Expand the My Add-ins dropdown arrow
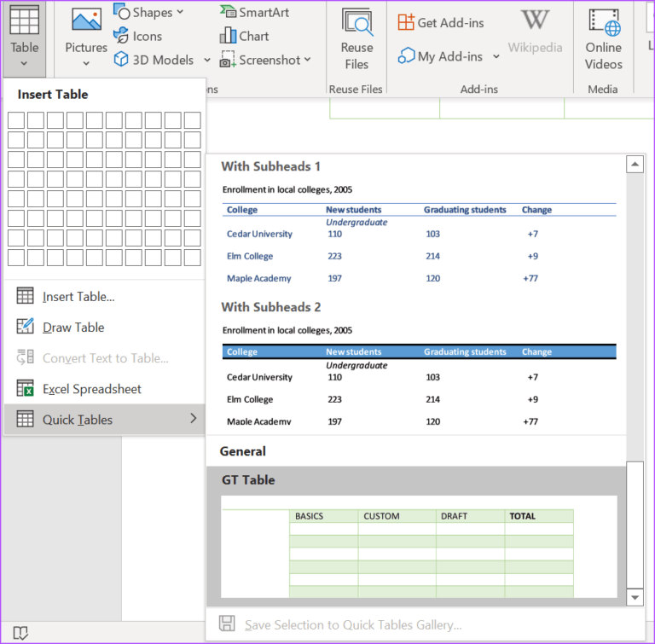 coord(496,56)
